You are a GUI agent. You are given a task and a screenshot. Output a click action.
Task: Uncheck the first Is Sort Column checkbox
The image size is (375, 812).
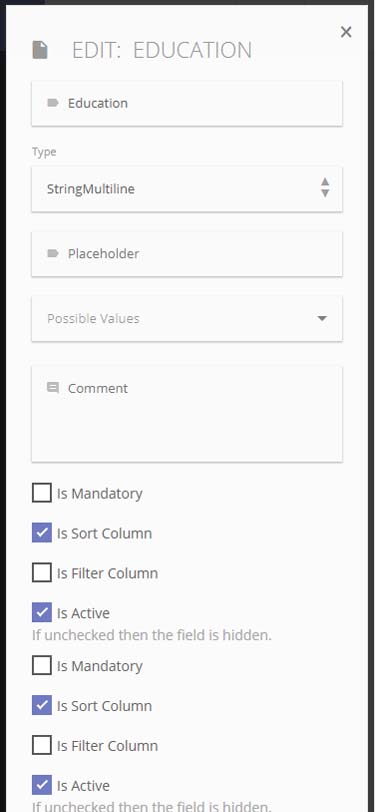tap(42, 533)
